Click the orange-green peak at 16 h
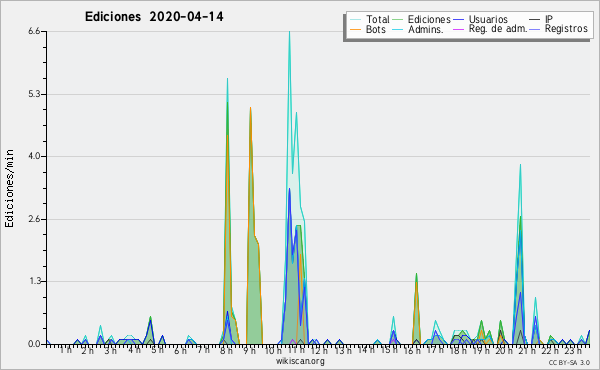Viewport: 600px width, 370px height. (x=416, y=275)
